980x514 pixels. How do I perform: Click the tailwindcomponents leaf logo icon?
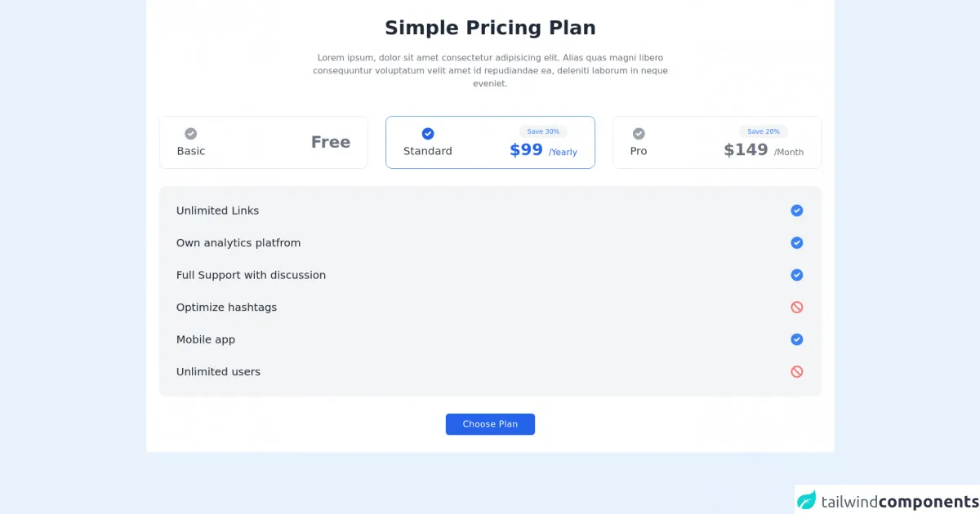807,500
